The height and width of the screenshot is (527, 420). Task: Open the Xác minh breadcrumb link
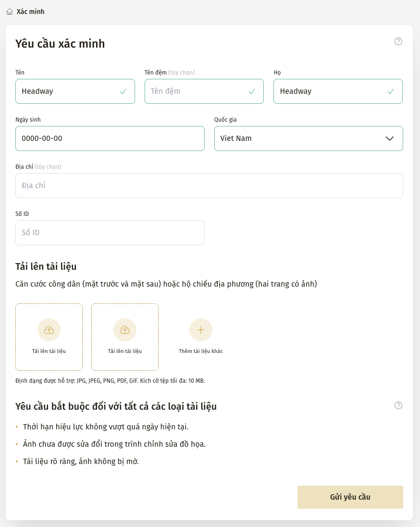tap(30, 12)
